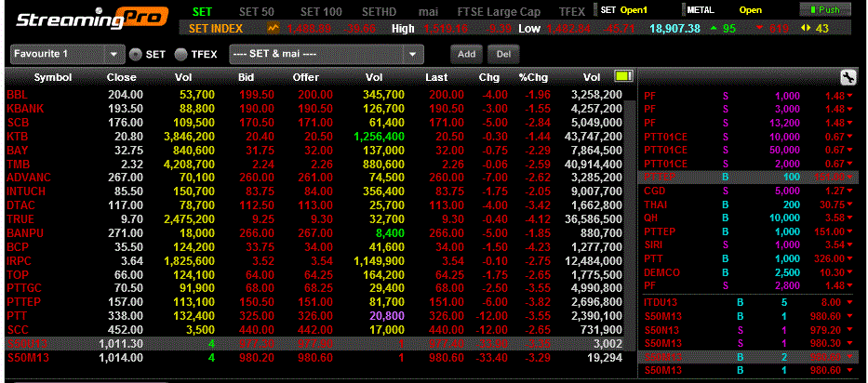The height and width of the screenshot is (383, 868).
Task: Click the Add button
Action: pos(467,54)
